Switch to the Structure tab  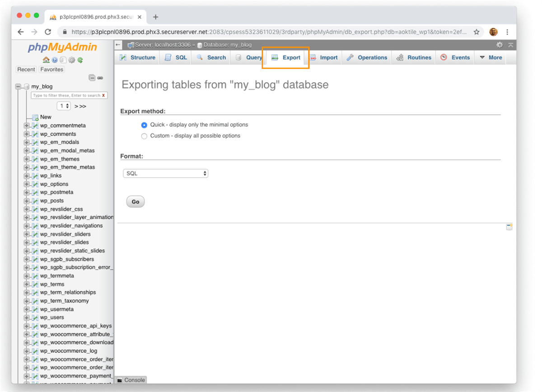(137, 58)
